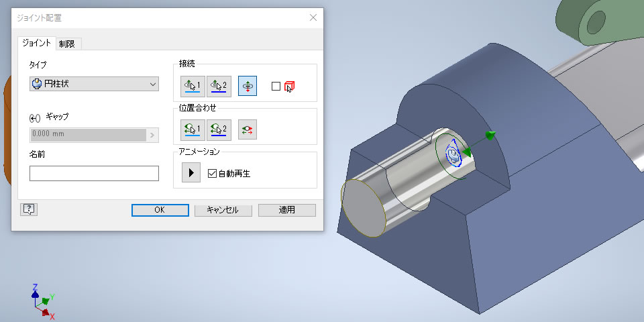Viewport: 644px width, 322px height.
Task: Click the 名前 text input field
Action: (x=94, y=173)
